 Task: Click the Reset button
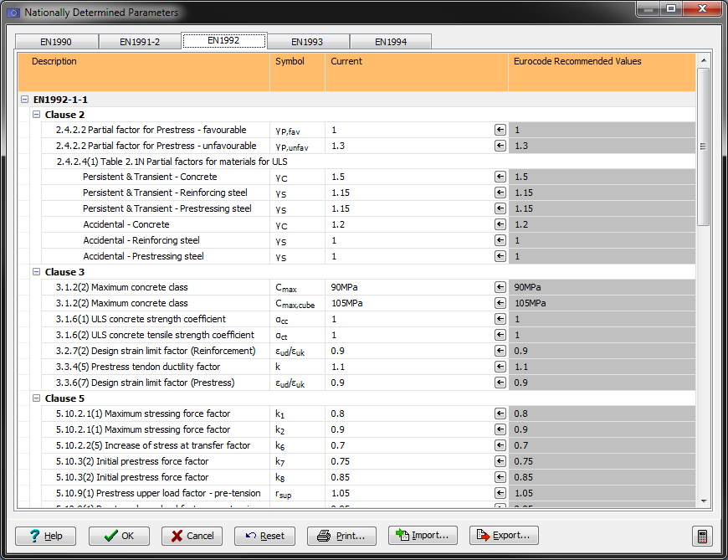coord(264,536)
